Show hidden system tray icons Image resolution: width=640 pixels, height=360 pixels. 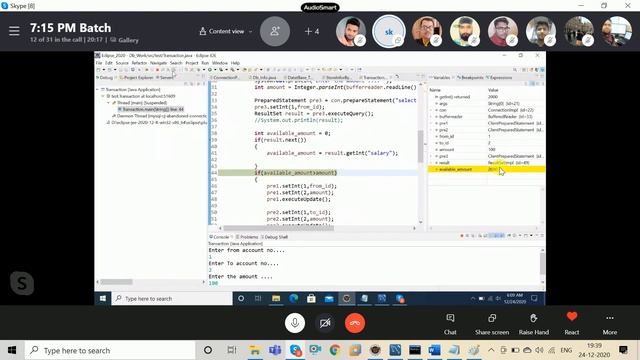[x=491, y=350]
